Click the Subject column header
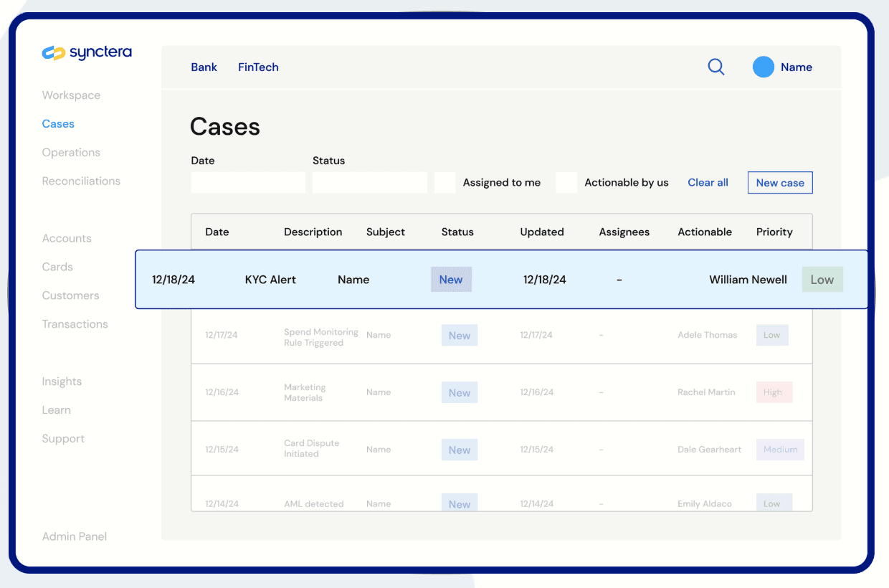 pos(386,232)
